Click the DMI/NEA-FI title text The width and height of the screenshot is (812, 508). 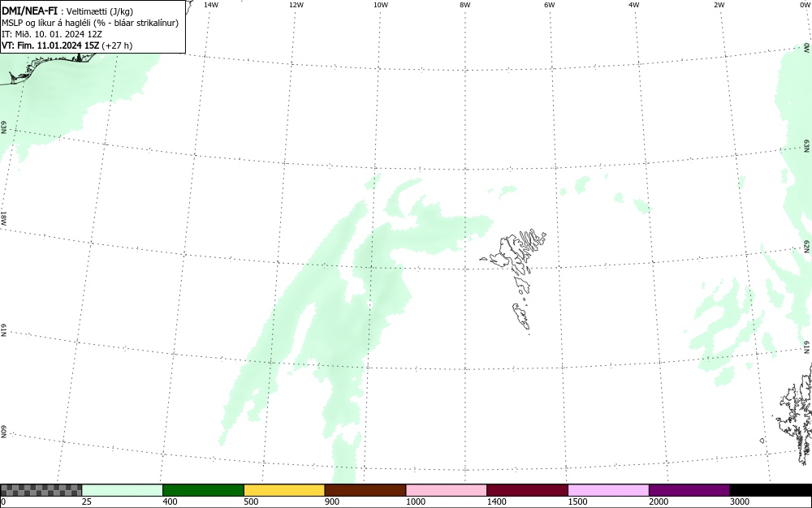point(29,11)
